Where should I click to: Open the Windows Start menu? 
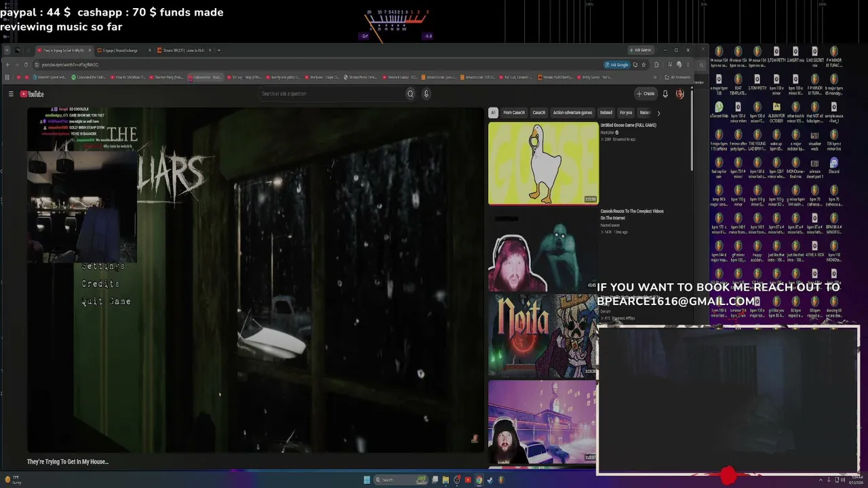pyautogui.click(x=367, y=480)
